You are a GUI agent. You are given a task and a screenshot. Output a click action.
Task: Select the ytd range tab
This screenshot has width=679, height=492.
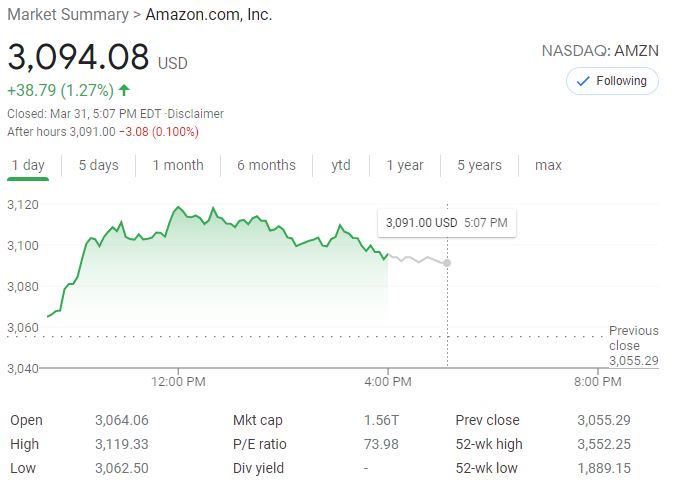coord(341,165)
